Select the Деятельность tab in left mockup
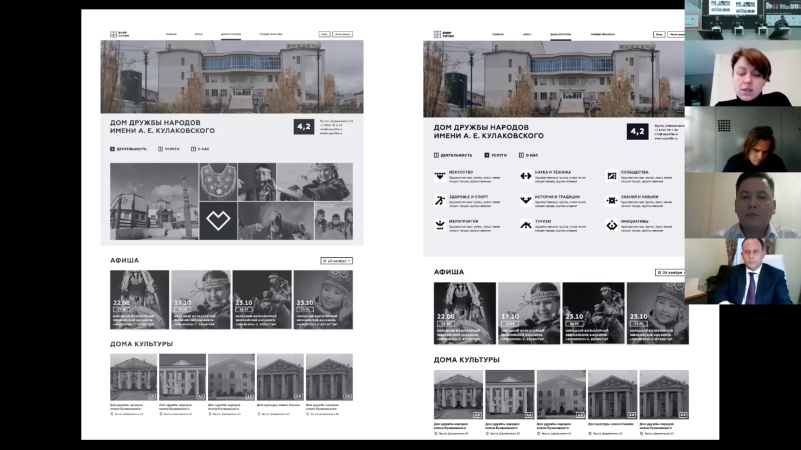The height and width of the screenshot is (450, 801). pos(129,149)
